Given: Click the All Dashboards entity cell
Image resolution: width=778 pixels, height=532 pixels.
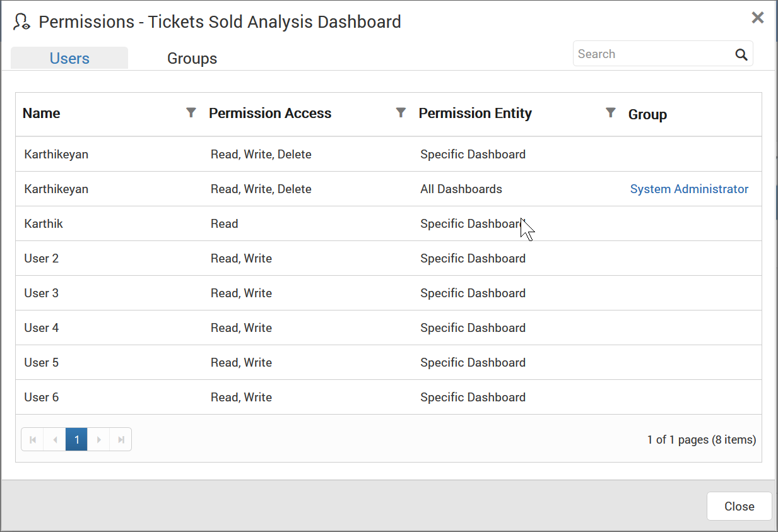Looking at the screenshot, I should click(x=461, y=189).
